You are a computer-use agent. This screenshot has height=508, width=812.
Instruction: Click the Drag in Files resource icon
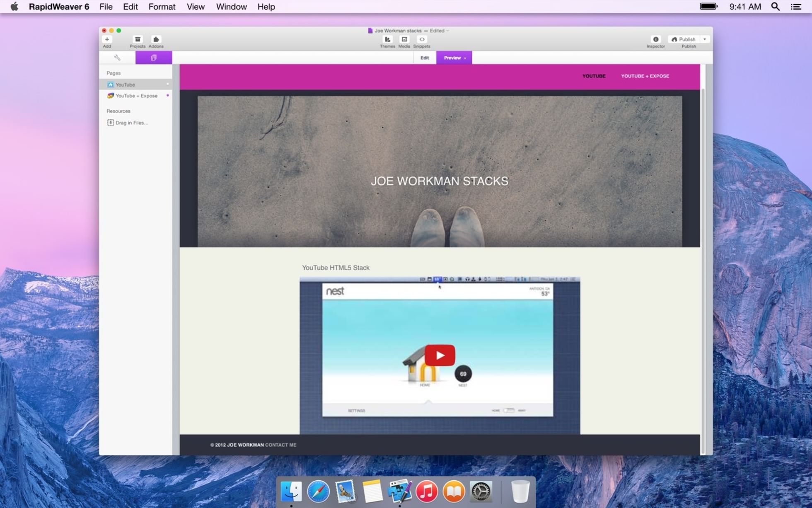point(110,123)
